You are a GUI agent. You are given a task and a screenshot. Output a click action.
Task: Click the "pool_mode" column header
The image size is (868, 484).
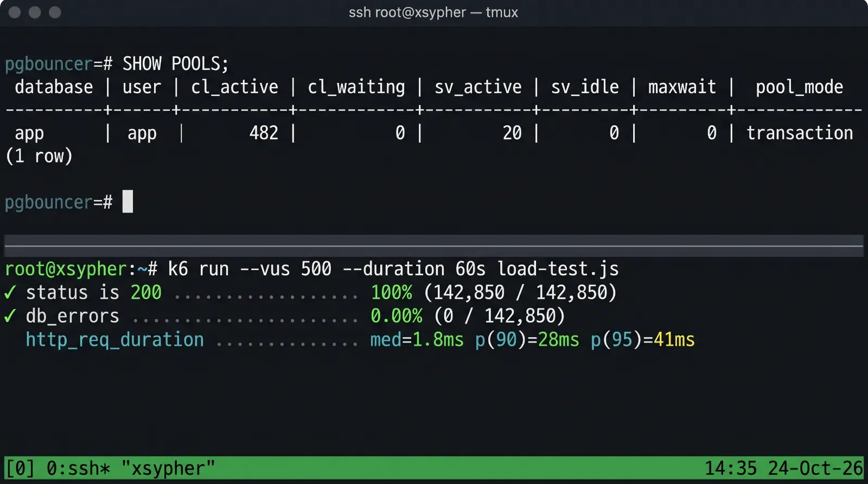point(800,87)
